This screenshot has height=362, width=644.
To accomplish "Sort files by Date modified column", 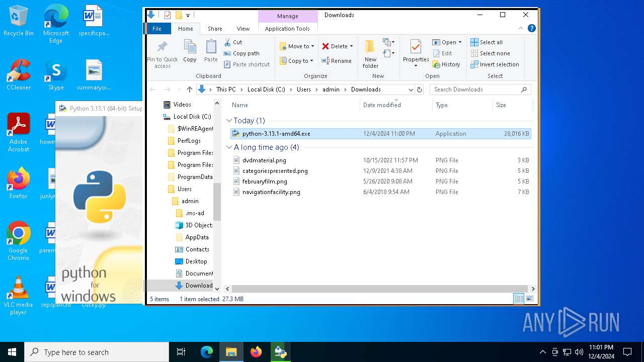I will click(382, 105).
